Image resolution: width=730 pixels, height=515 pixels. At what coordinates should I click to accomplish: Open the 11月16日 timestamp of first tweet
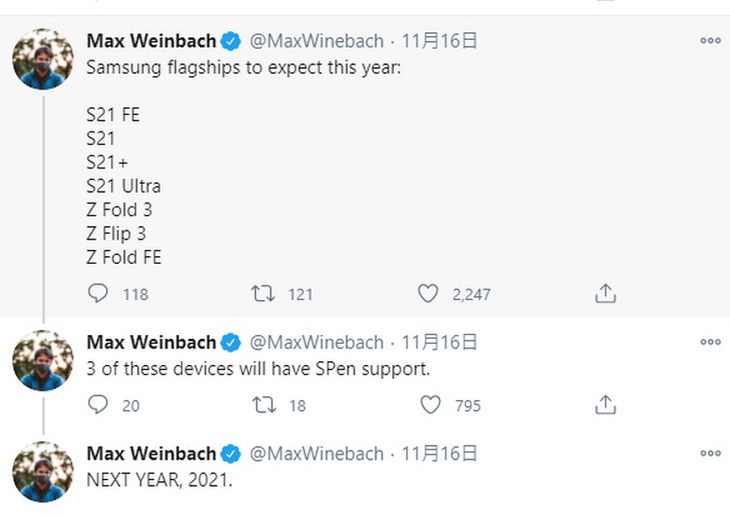point(439,41)
